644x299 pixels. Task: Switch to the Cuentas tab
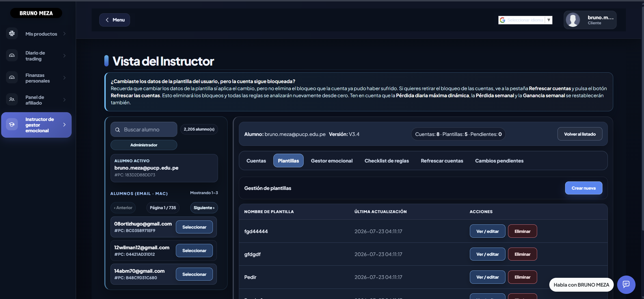click(x=256, y=161)
